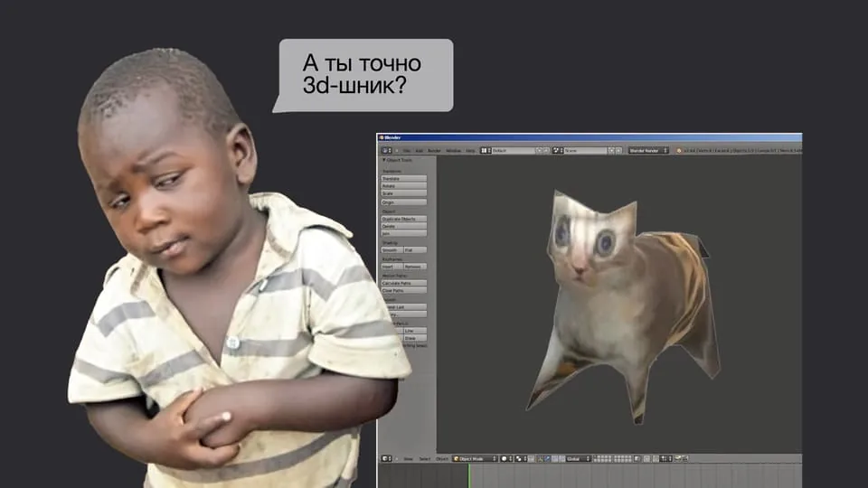Viewport: 868px width, 488px height.
Task: Click the green timeline frame marker
Action: click(469, 476)
